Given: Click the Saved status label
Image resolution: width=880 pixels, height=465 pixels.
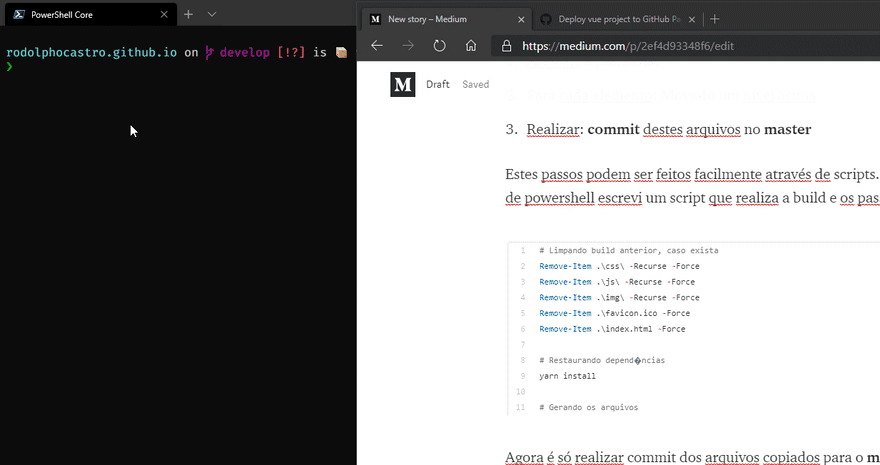Looking at the screenshot, I should coord(475,84).
